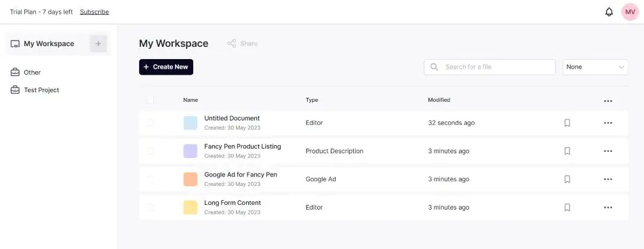The height and width of the screenshot is (249, 644).
Task: Open the Test Project in sidebar
Action: 41,90
